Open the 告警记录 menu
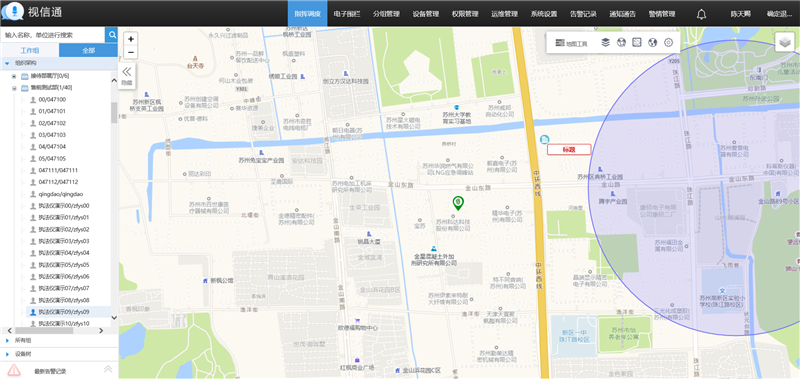 tap(583, 14)
